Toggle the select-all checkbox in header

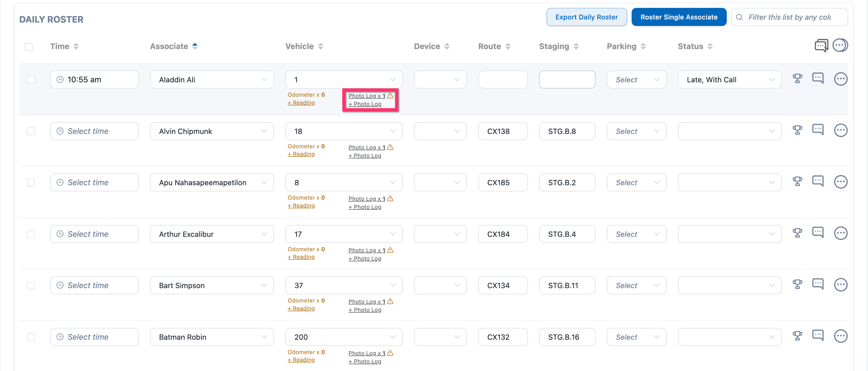(x=29, y=47)
